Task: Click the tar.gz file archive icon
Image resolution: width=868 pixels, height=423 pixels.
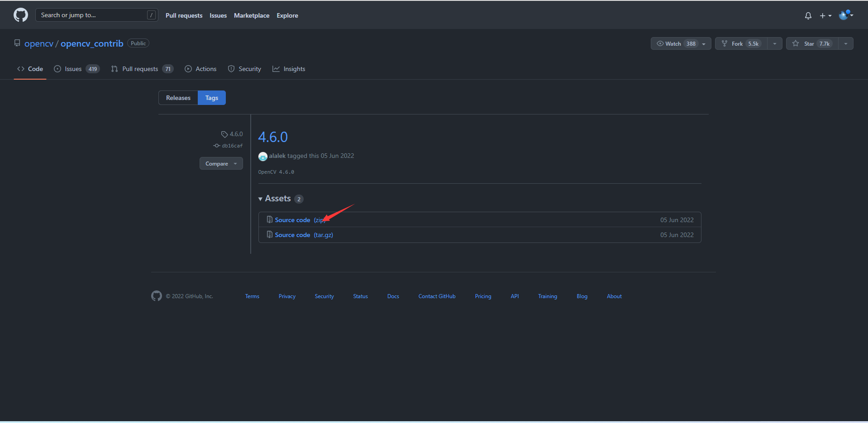Action: click(269, 234)
